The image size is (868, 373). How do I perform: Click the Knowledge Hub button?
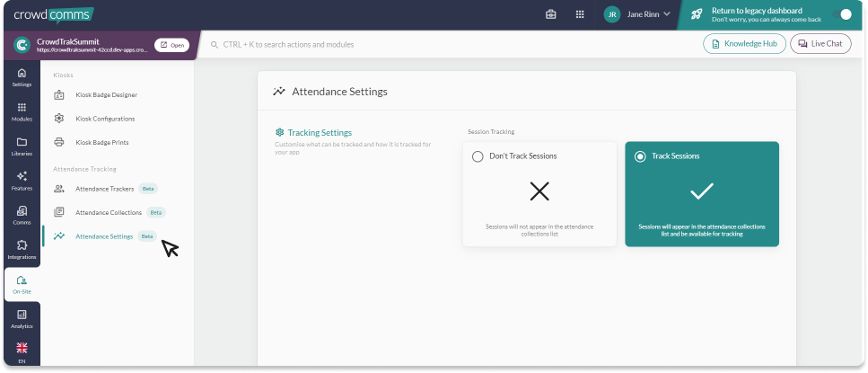[x=744, y=44]
